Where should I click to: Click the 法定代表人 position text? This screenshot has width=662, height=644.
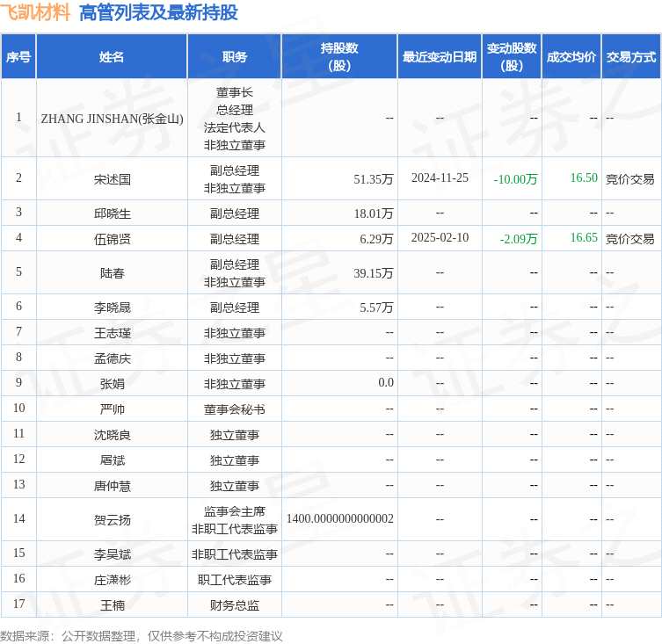pos(235,127)
